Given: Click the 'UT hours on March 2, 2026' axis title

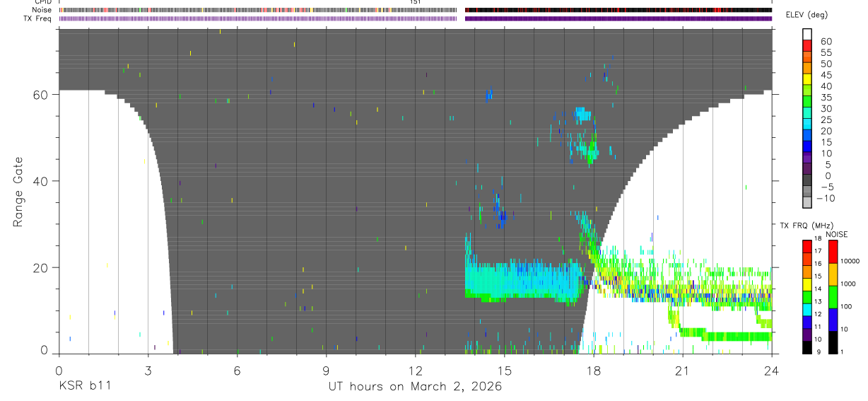Looking at the screenshot, I should click(x=415, y=387).
